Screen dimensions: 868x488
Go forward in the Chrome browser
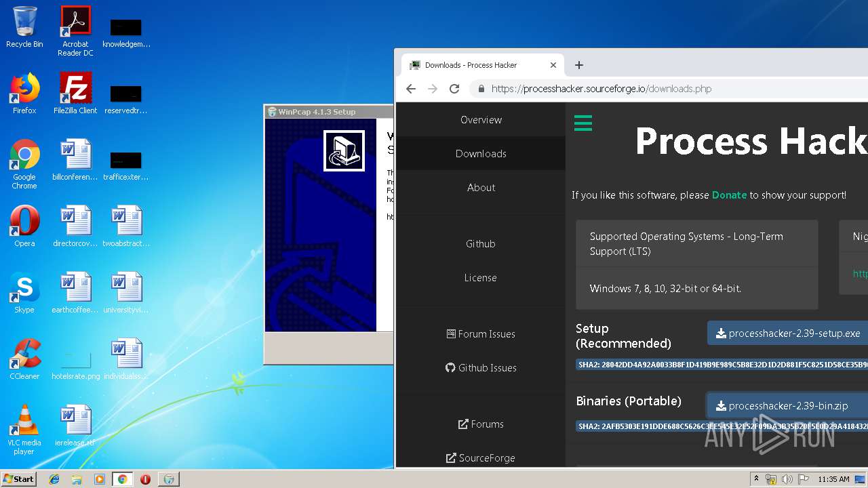click(433, 89)
